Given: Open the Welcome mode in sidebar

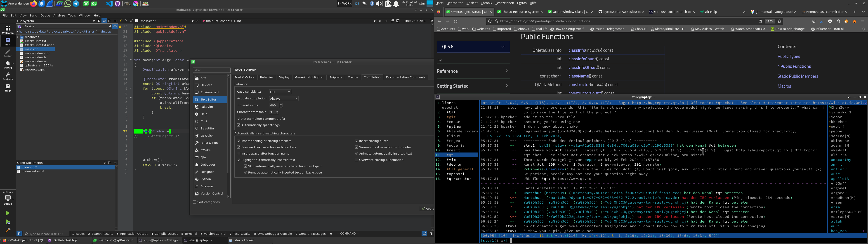Looking at the screenshot, I should coord(8,30).
